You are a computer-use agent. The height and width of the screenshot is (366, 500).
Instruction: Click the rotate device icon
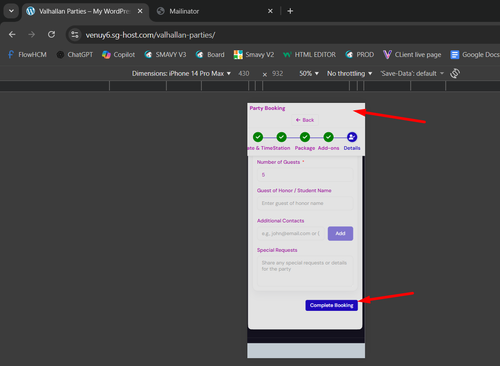[x=455, y=73]
